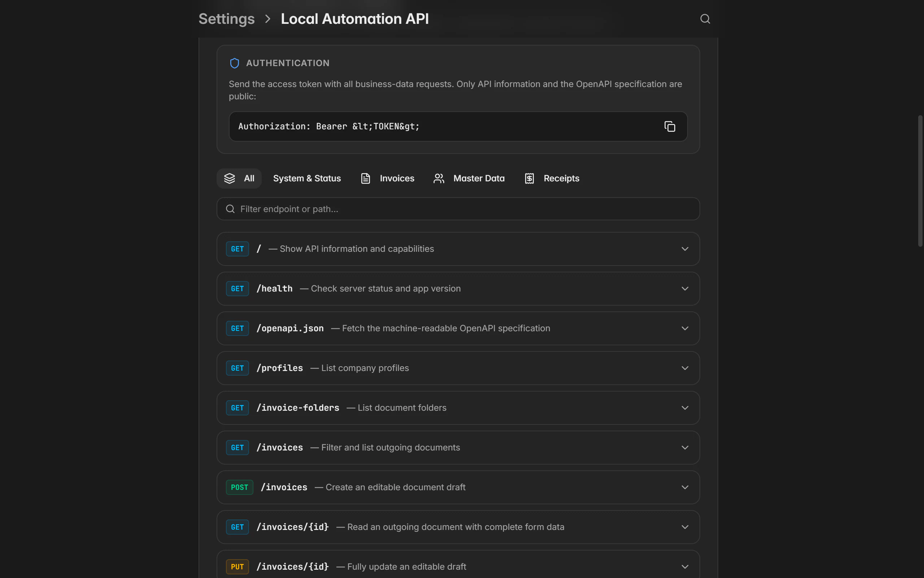Click the page's vertical scrollbar thumb
Image resolution: width=924 pixels, height=578 pixels.
pyautogui.click(x=920, y=180)
